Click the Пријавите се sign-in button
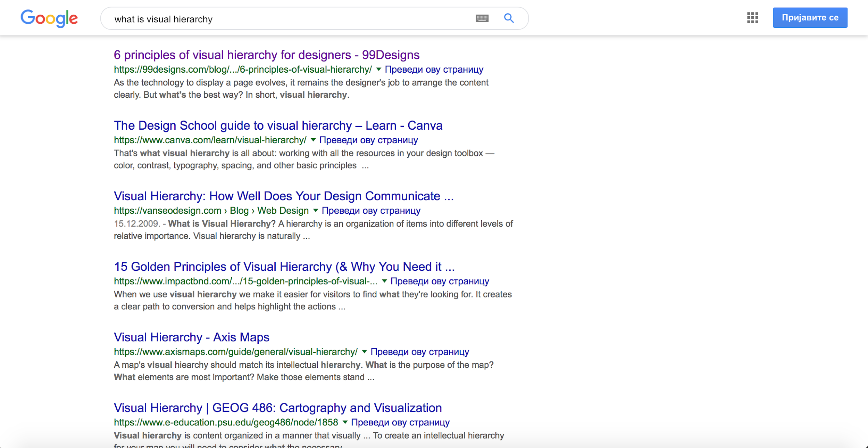Screen dimensions: 868x448 [x=810, y=18]
